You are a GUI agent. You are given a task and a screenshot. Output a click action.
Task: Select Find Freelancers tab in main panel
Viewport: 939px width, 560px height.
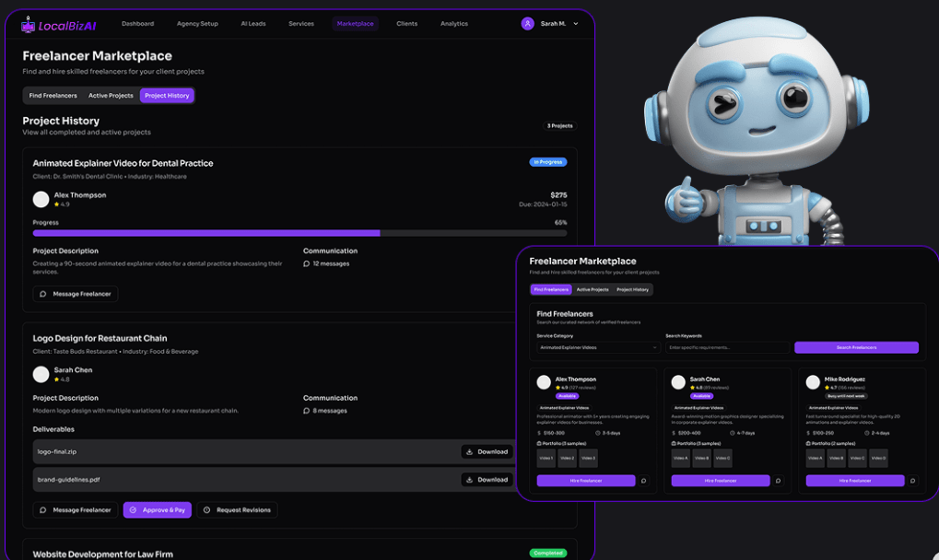(x=53, y=96)
